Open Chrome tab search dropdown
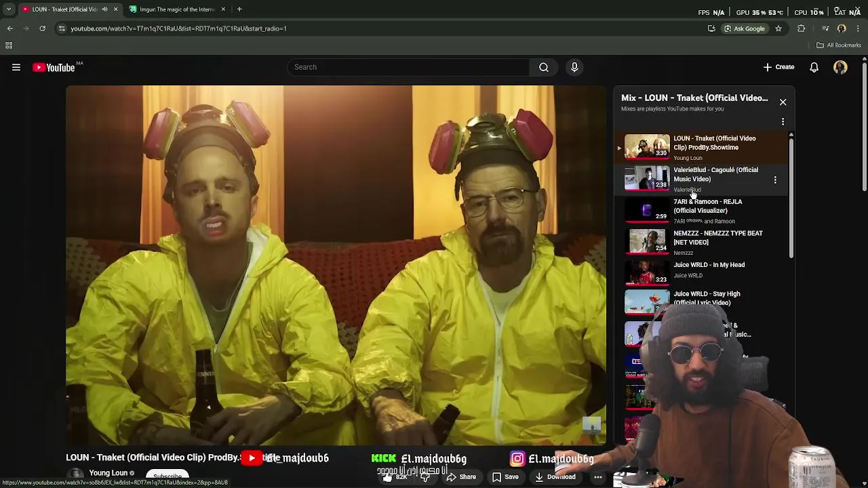868x488 pixels. [9, 9]
